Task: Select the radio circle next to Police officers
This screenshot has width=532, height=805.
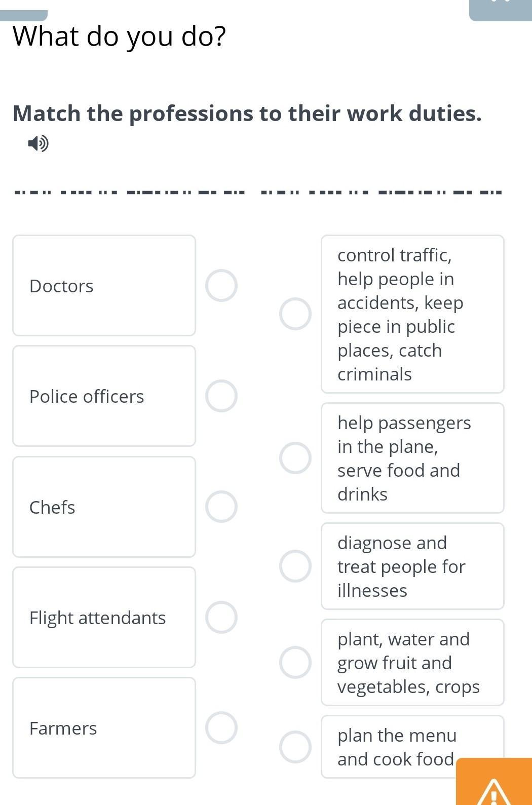Action: pos(221,396)
